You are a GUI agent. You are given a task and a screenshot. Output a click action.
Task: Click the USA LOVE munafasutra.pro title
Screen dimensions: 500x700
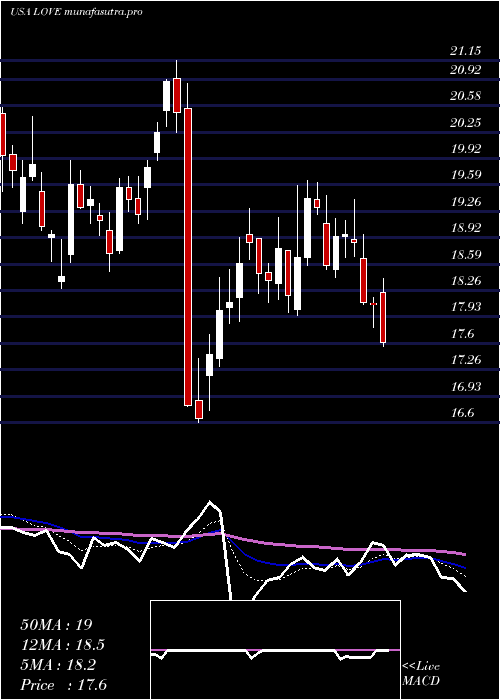[x=76, y=12]
